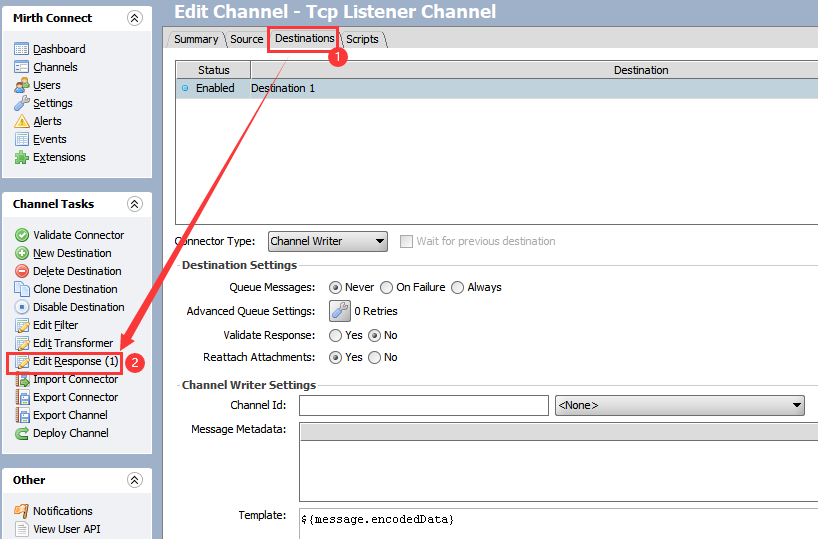
Task: Click the Edit Transformer task link
Action: point(73,343)
